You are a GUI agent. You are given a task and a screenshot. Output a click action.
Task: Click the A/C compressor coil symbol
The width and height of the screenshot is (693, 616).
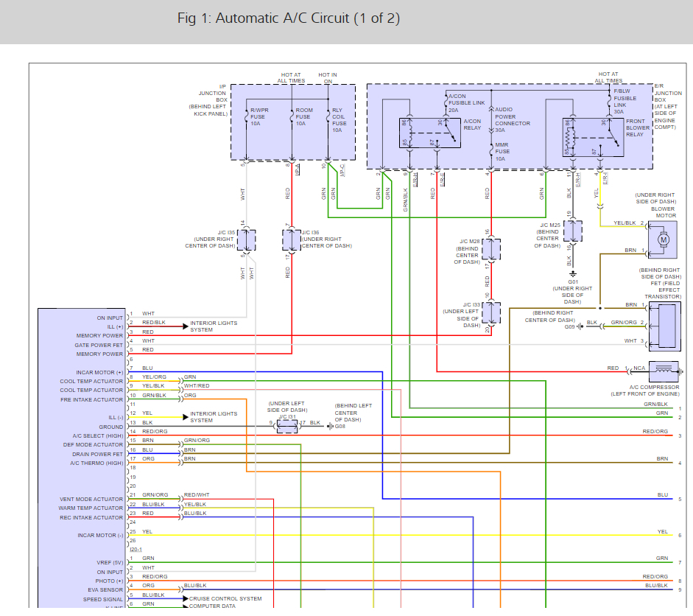(664, 372)
